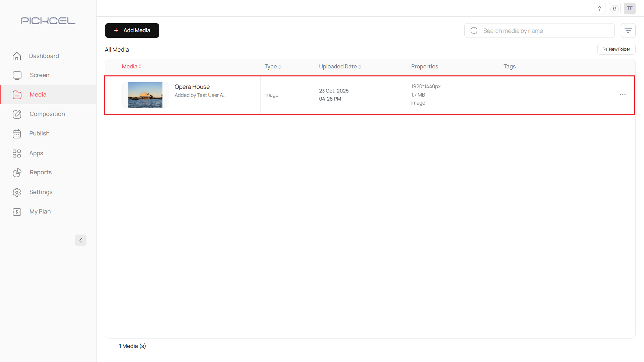Click the Reports pie chart icon

(17, 173)
